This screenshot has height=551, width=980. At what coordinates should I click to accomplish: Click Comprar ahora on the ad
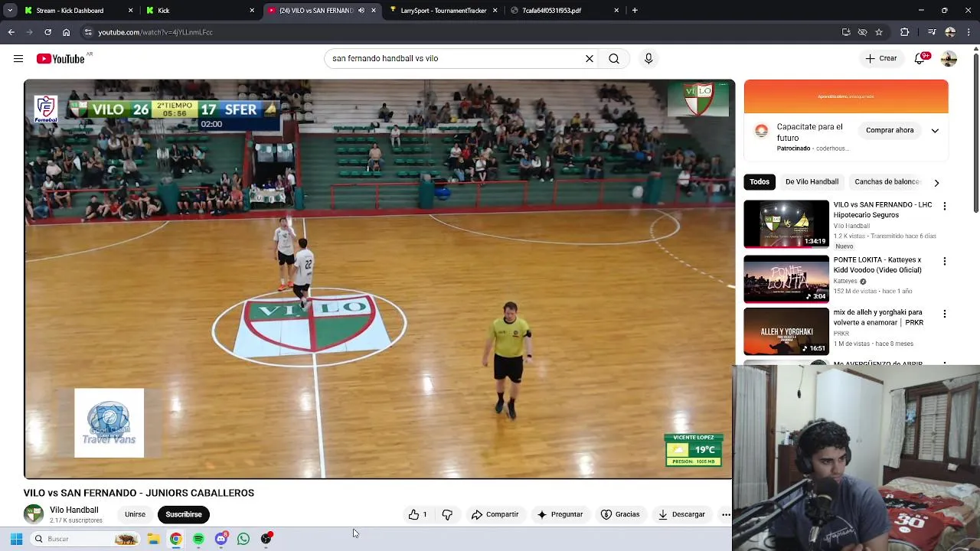coord(890,130)
